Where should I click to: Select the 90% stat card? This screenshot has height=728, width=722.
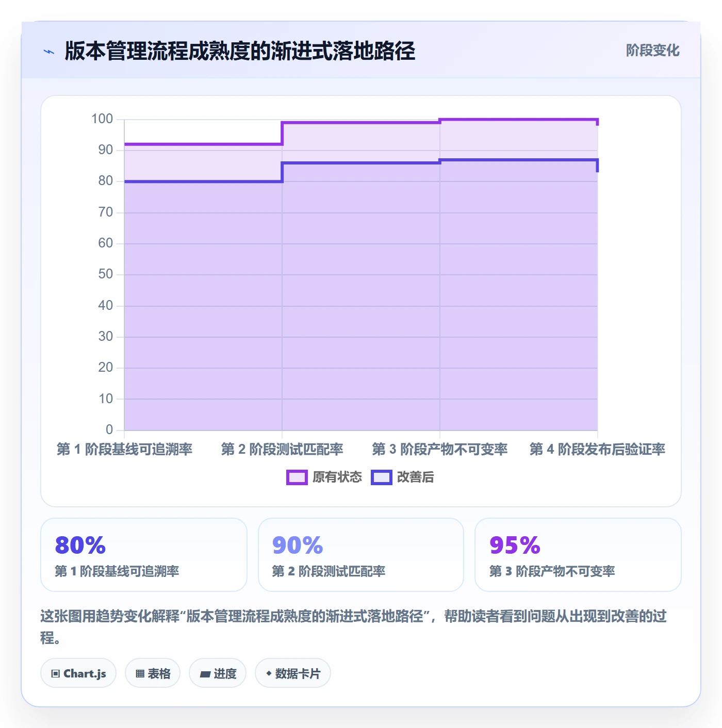tap(361, 555)
